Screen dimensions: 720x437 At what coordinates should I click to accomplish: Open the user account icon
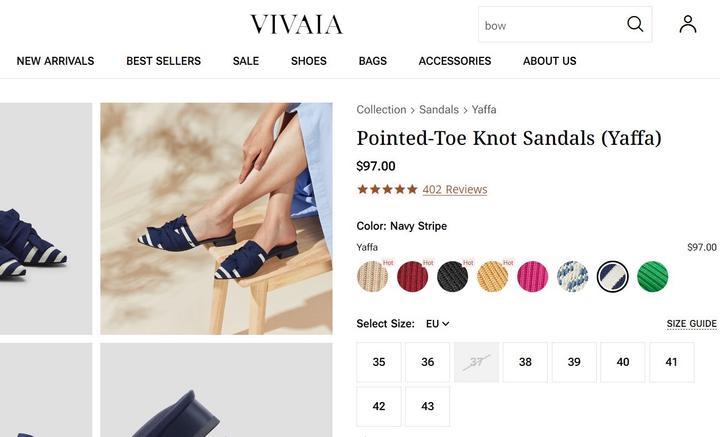coord(688,25)
